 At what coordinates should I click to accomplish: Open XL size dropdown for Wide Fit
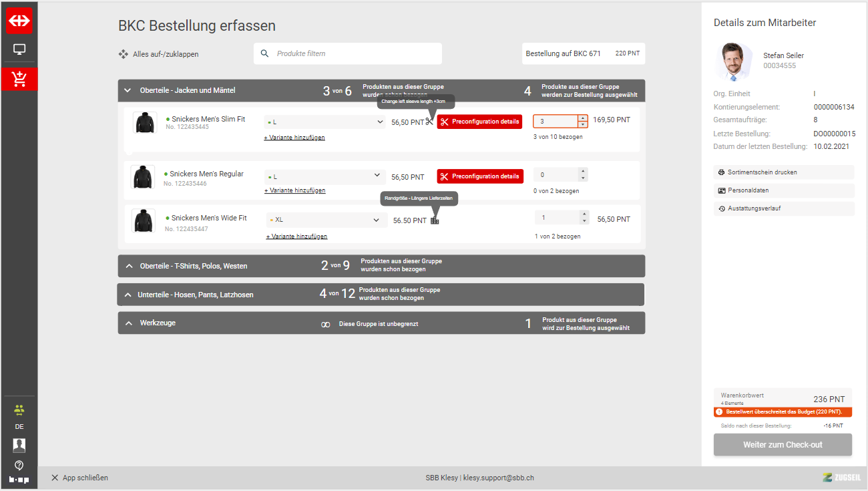coord(327,220)
